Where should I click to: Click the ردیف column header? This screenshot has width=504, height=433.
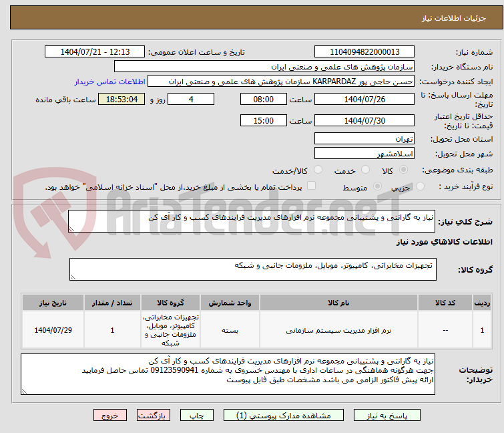click(482, 303)
